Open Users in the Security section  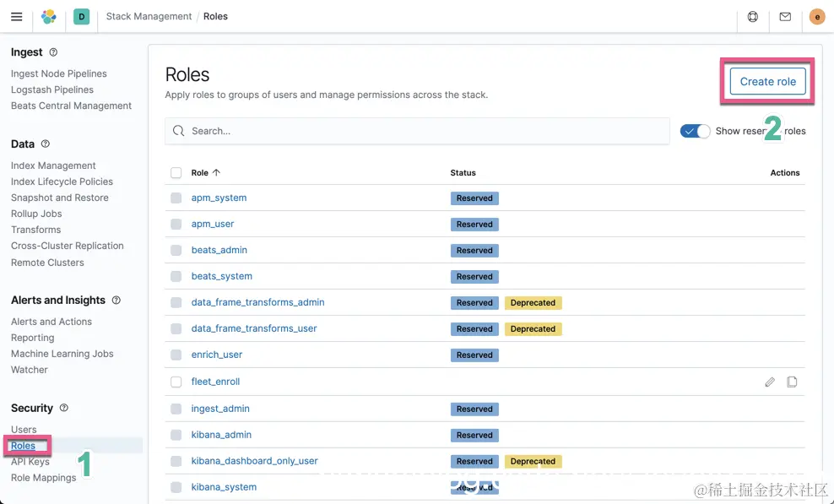pos(24,430)
